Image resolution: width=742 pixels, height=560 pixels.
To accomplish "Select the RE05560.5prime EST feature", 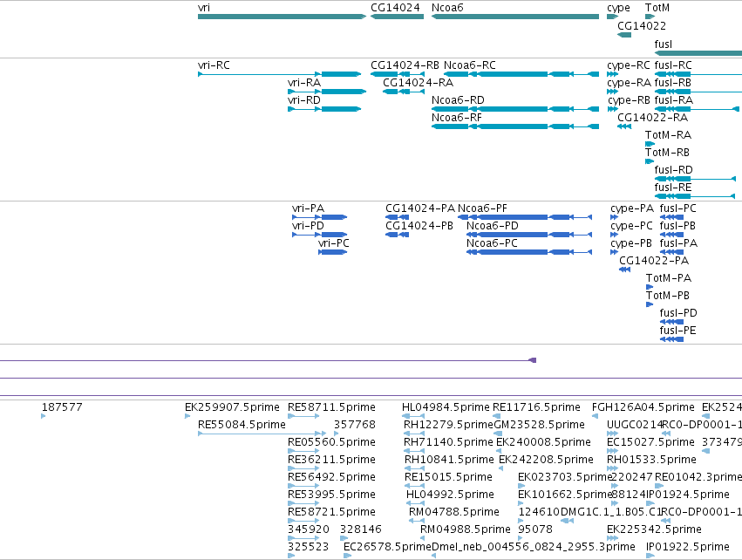I will click(x=303, y=451).
